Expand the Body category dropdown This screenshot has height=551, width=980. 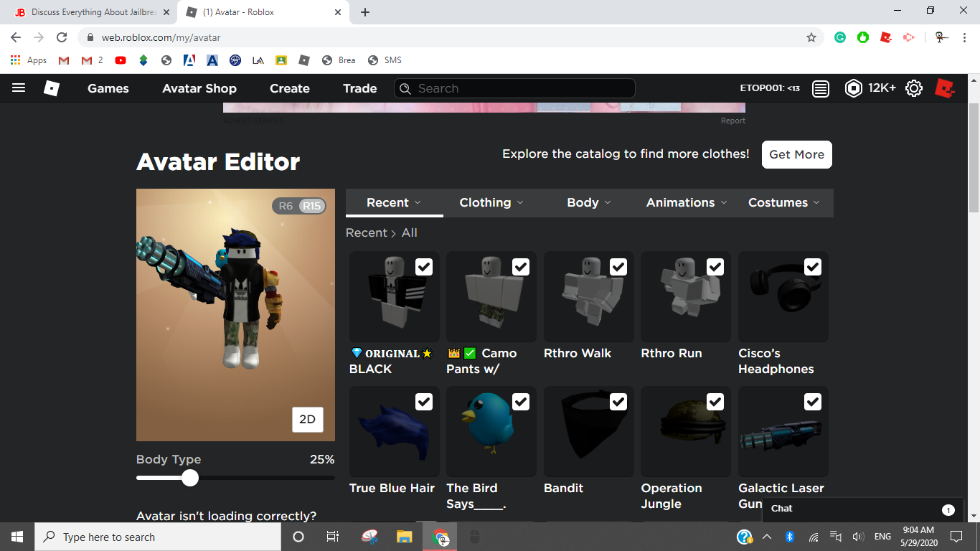[589, 202]
